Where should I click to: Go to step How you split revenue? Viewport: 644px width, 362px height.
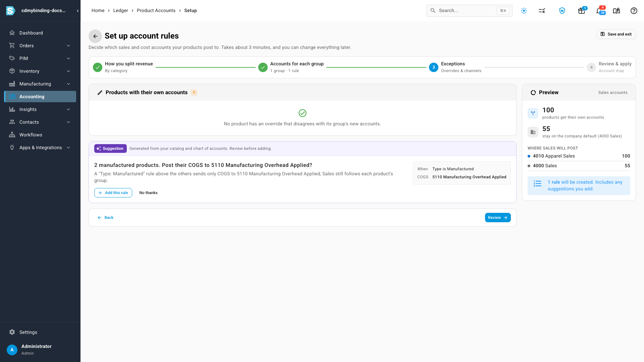point(123,67)
